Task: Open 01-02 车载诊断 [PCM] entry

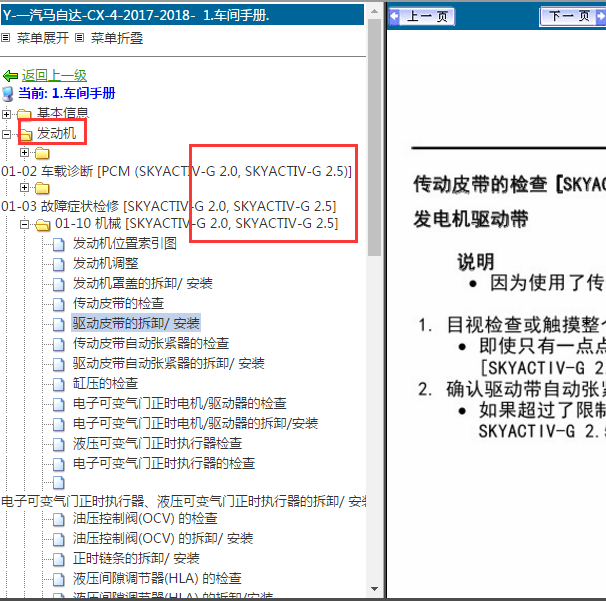Action: pos(177,171)
